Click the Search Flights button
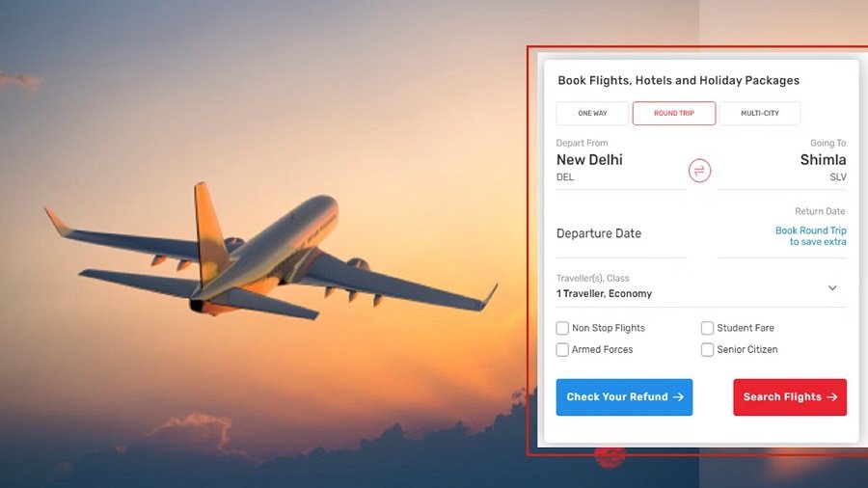The image size is (868, 488). [x=790, y=396]
